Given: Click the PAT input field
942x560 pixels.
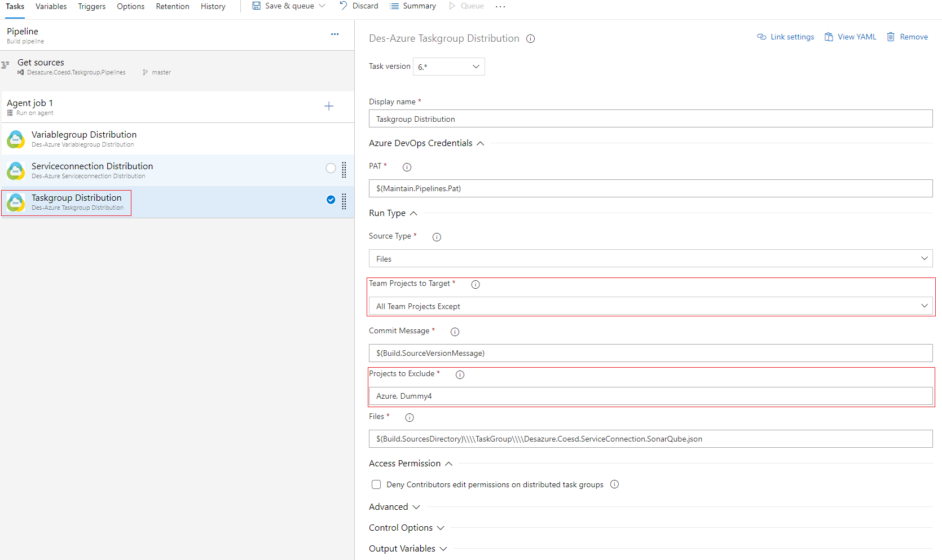Looking at the screenshot, I should point(650,188).
